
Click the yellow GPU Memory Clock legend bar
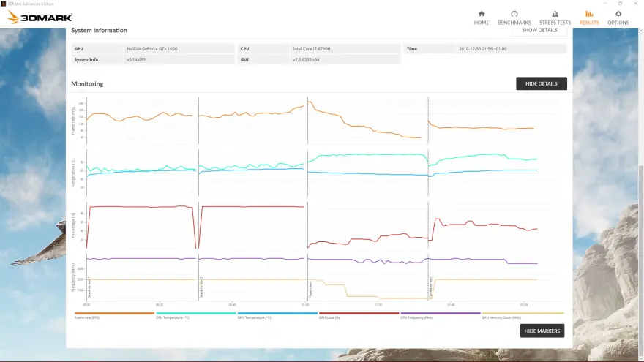pos(522,313)
